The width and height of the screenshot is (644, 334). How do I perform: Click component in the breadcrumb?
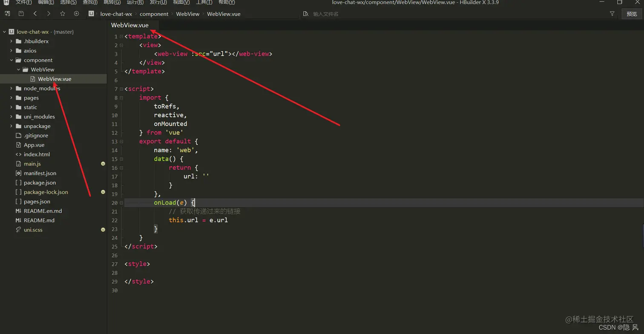154,14
